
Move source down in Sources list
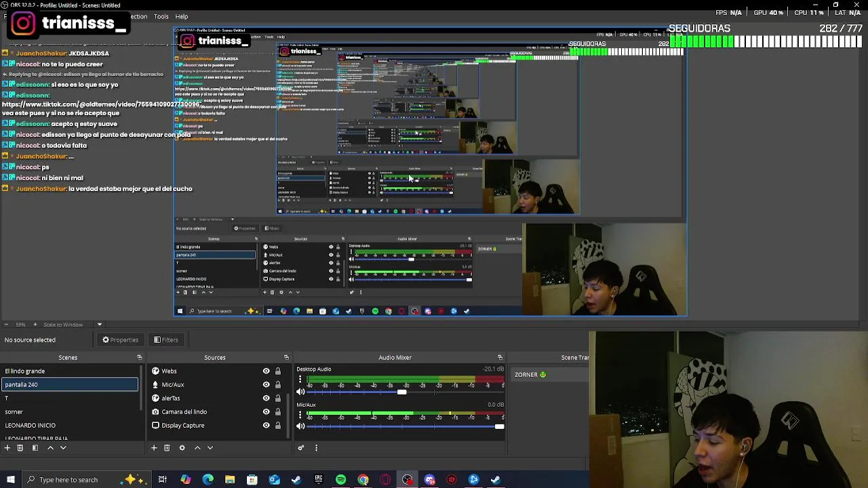coord(210,447)
